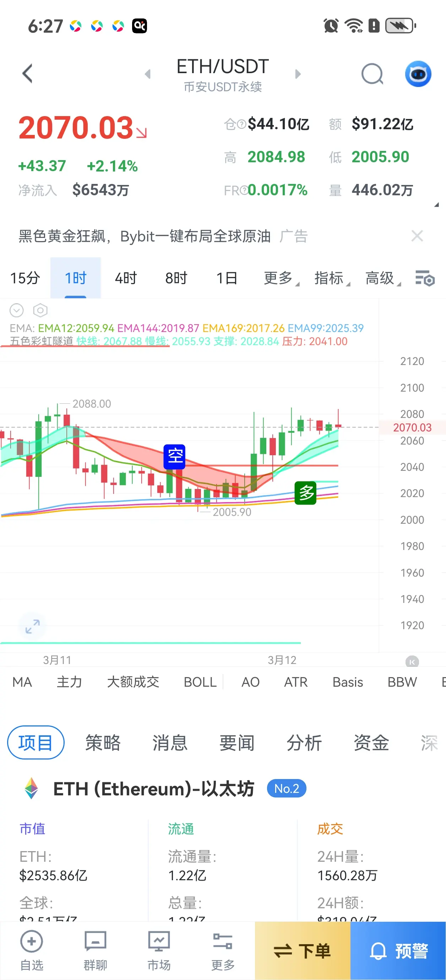Toggle the MA indicator
The image size is (446, 980).
point(22,682)
